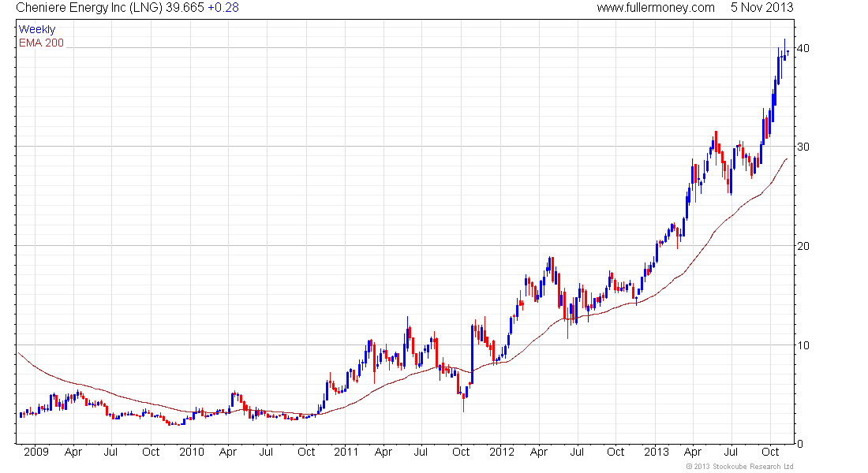The height and width of the screenshot is (473, 868).
Task: Click the 2013 time axis label
Action: (x=656, y=452)
